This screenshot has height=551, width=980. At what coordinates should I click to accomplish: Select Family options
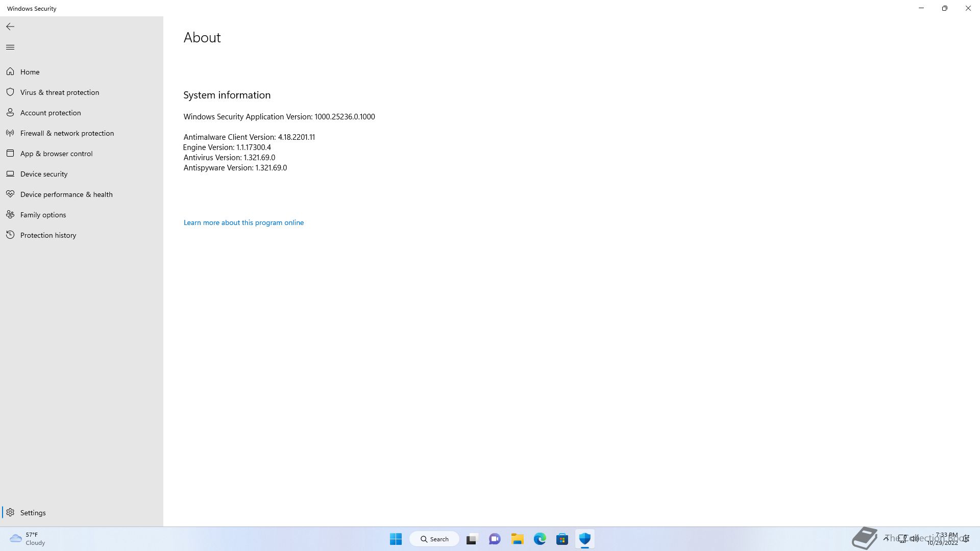tap(82, 215)
